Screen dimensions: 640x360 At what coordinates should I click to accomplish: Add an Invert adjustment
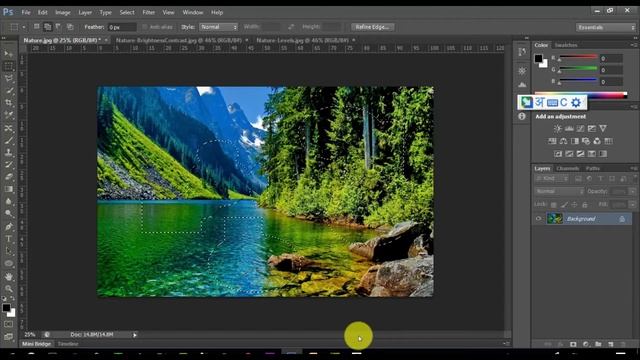[x=558, y=154]
